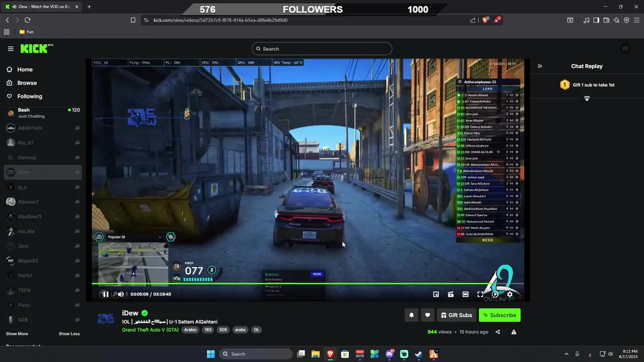Mute the video volume speaker icon

click(x=121, y=294)
